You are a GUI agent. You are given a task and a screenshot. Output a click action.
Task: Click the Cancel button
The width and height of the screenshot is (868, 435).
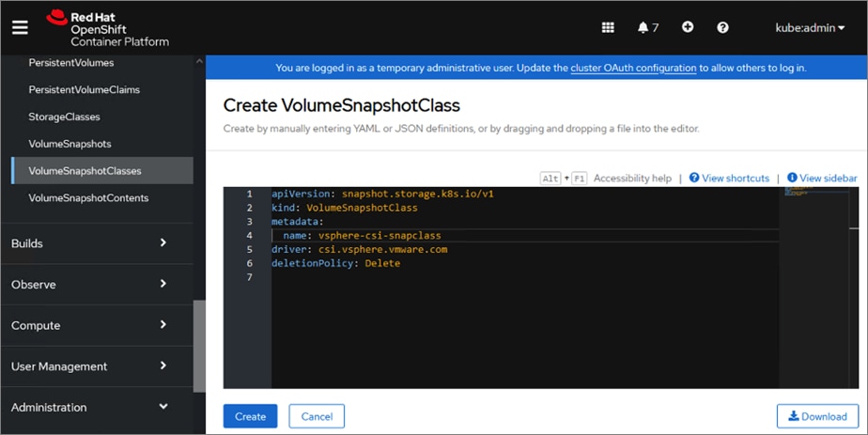pyautogui.click(x=317, y=416)
